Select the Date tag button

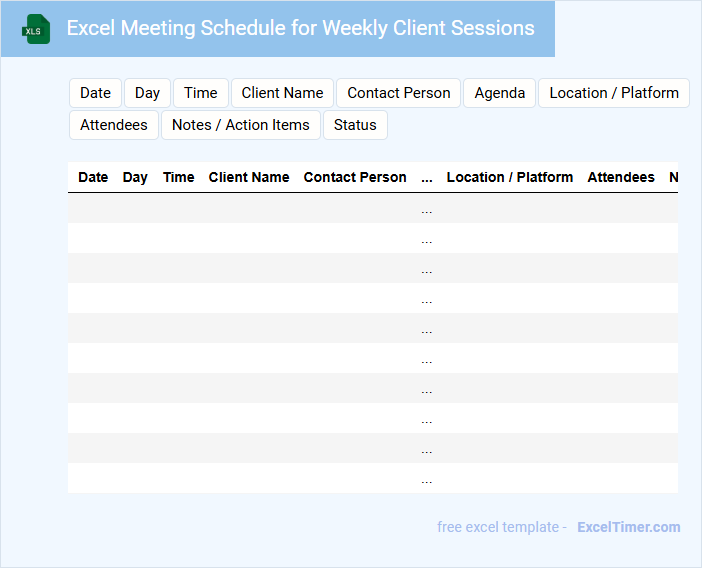pos(95,93)
